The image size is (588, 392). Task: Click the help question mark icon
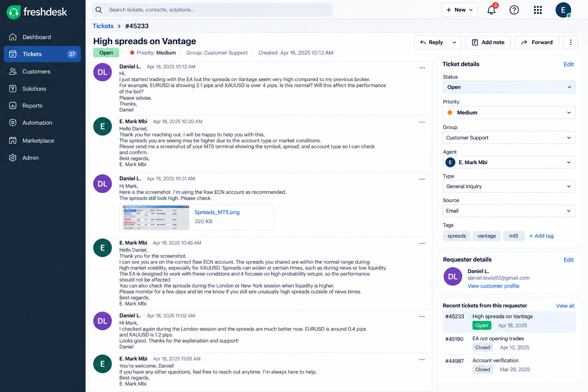coord(514,10)
